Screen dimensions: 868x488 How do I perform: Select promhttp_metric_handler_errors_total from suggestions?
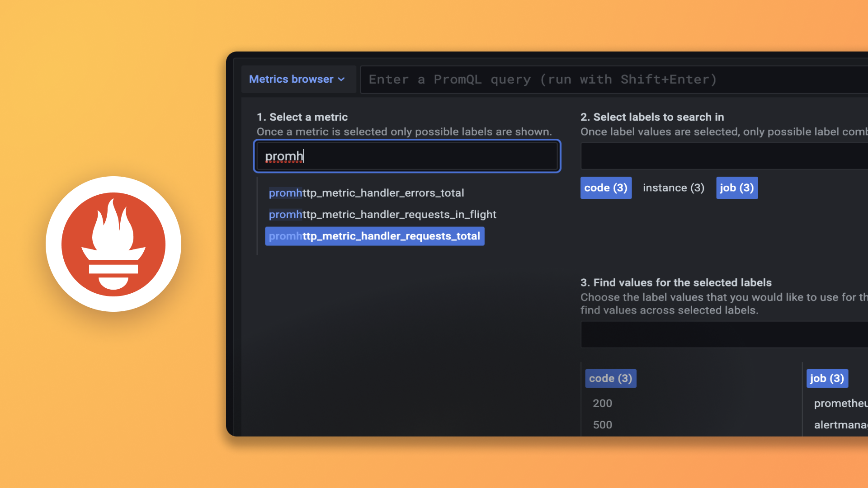pyautogui.click(x=367, y=192)
